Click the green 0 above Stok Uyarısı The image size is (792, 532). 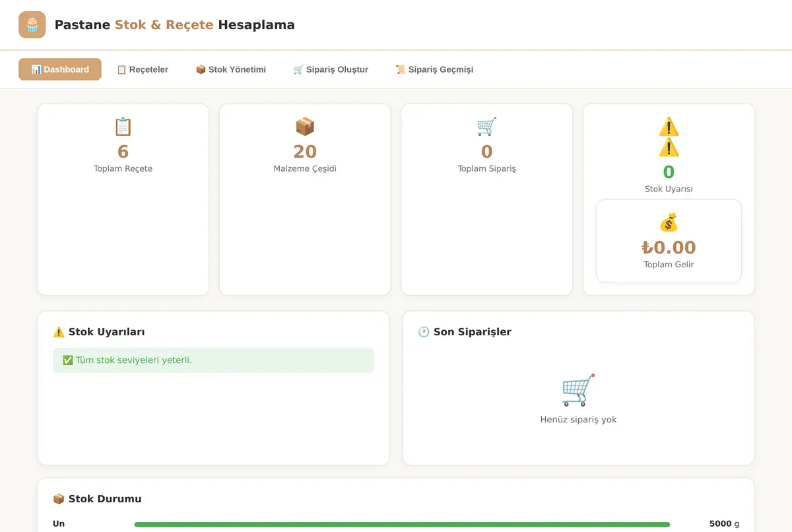669,172
